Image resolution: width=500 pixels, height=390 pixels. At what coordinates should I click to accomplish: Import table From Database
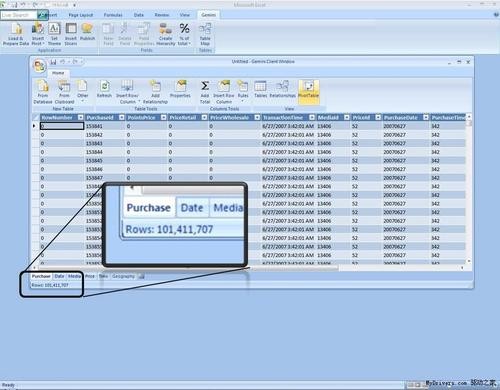tap(43, 92)
